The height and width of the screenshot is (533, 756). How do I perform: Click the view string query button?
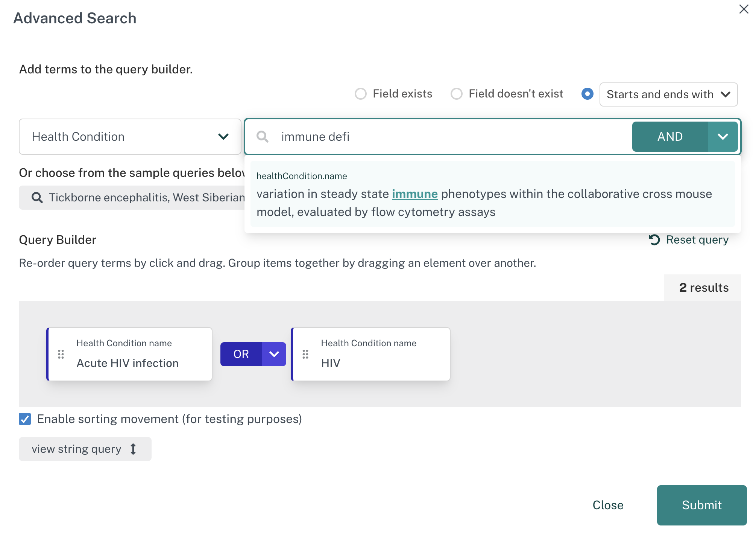(x=85, y=449)
